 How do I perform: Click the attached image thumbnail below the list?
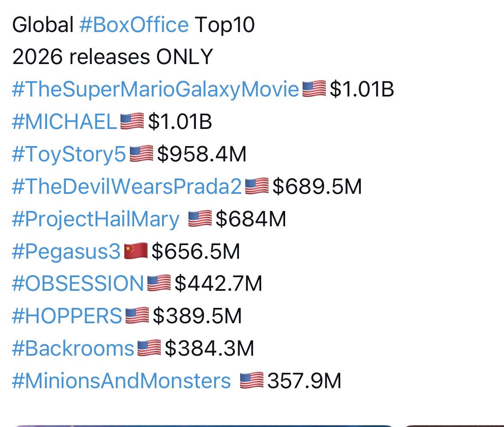203,426
